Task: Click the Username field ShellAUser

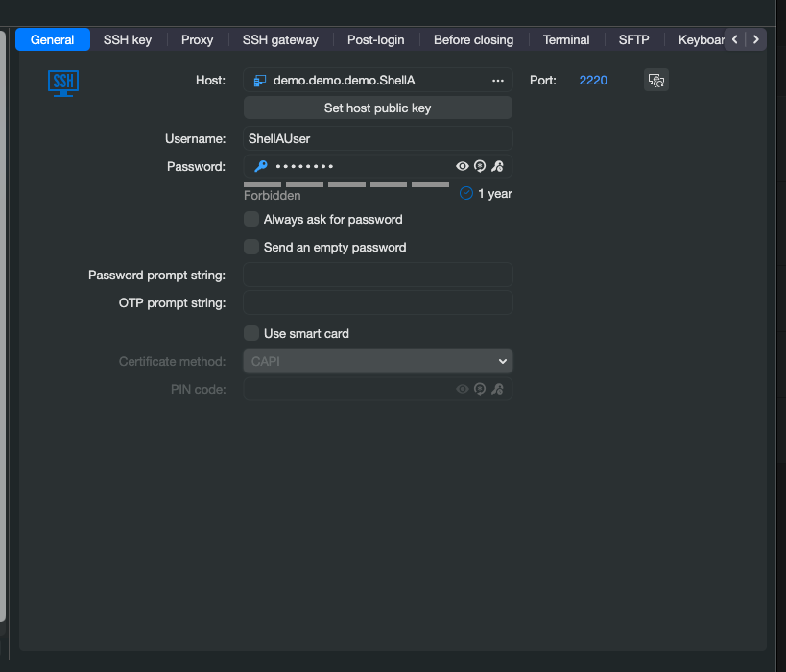Action: pyautogui.click(x=378, y=138)
